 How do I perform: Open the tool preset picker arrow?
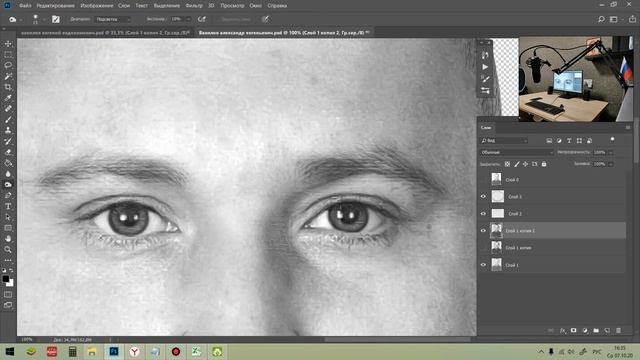pos(21,19)
